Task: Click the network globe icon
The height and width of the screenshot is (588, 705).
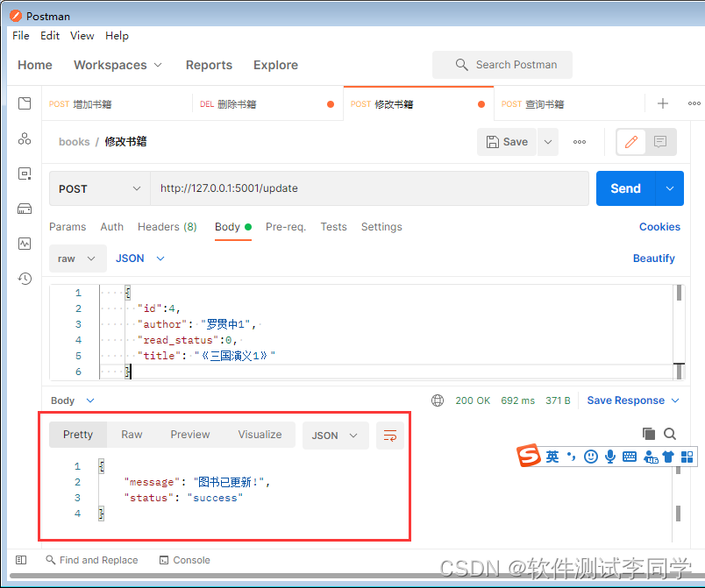Action: [438, 400]
